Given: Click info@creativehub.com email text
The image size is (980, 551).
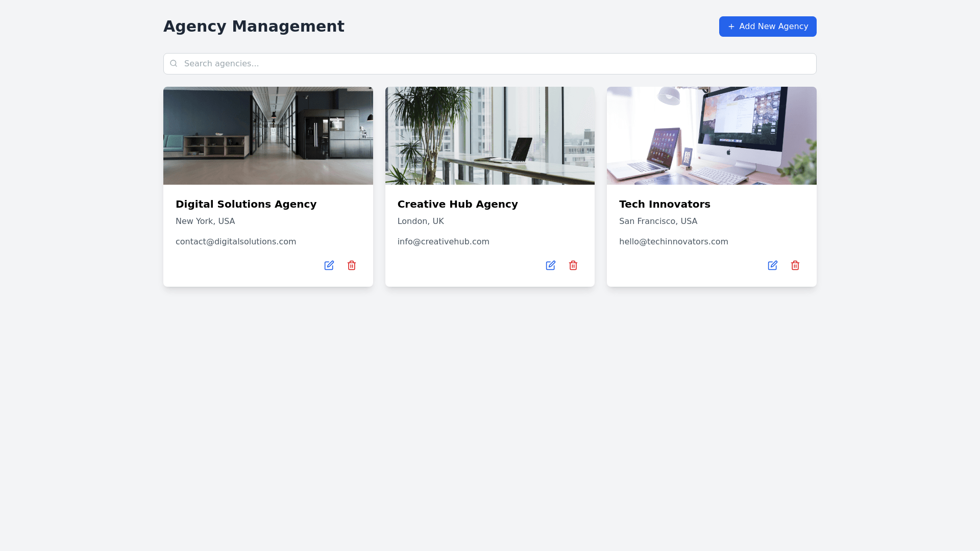Looking at the screenshot, I should point(443,242).
